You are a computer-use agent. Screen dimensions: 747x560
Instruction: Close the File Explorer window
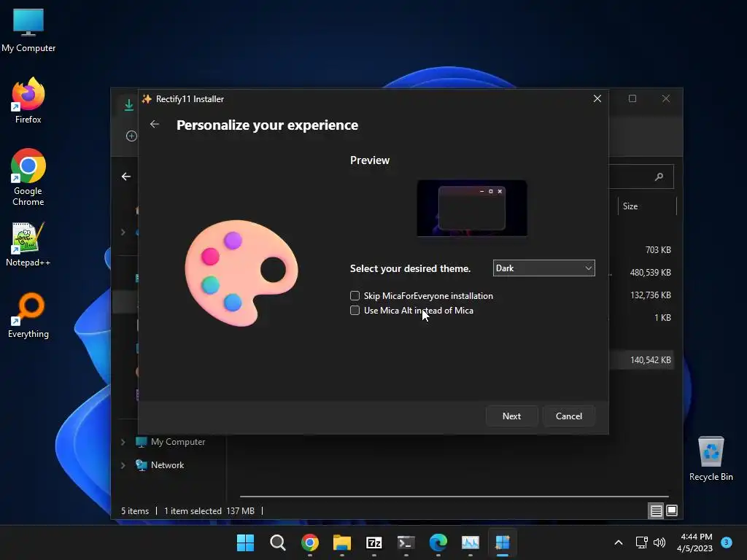coord(666,98)
